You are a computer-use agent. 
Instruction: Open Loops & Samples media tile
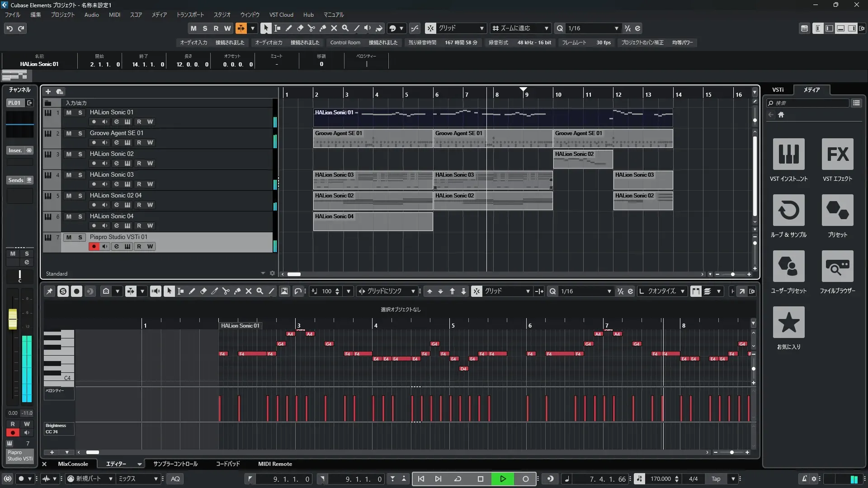pyautogui.click(x=788, y=211)
